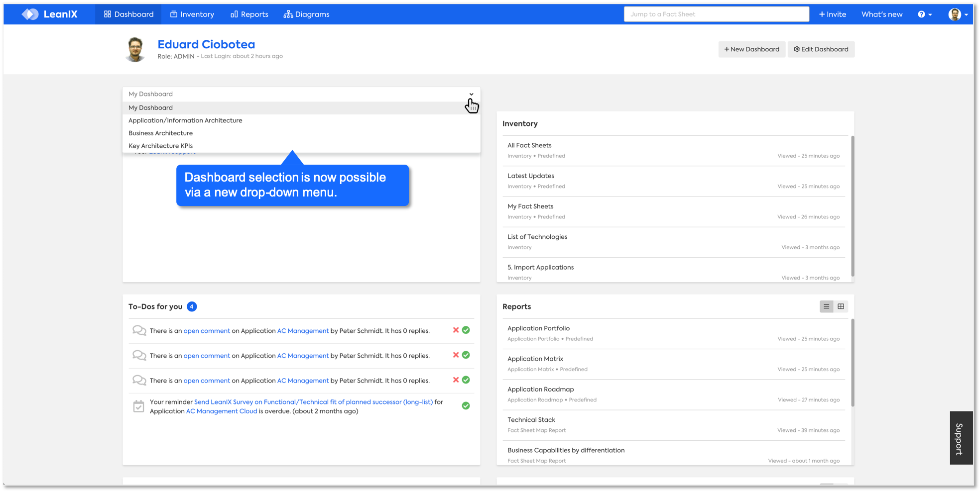This screenshot has width=980, height=491.
Task: Open the AC Management Cloud link
Action: tap(222, 411)
